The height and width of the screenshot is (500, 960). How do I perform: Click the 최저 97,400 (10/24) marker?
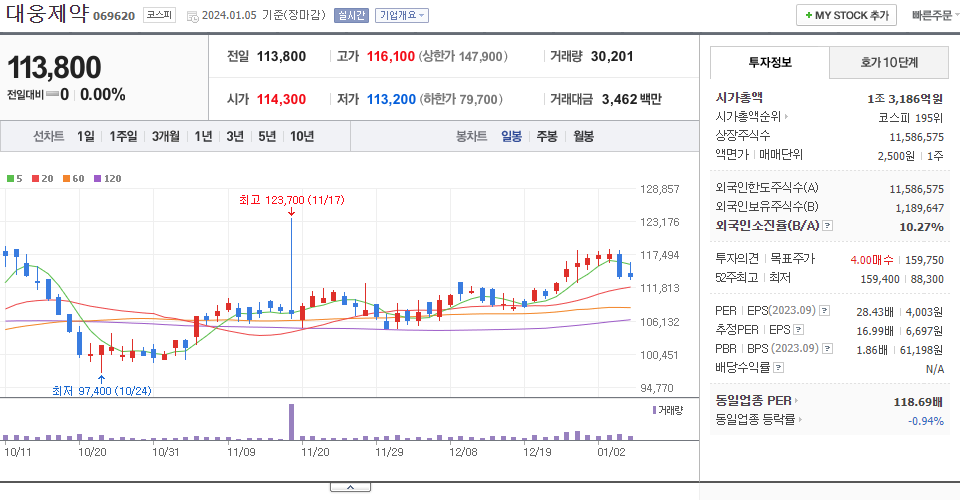coord(102,390)
